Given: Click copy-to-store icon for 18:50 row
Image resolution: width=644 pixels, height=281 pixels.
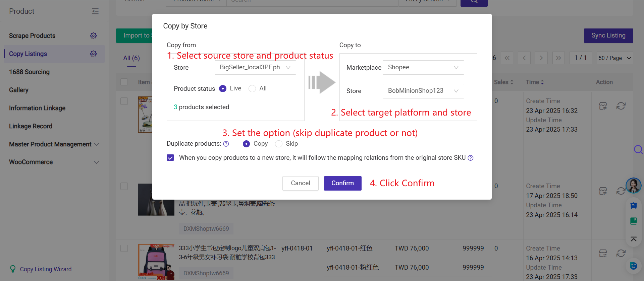Looking at the screenshot, I should pyautogui.click(x=603, y=191).
